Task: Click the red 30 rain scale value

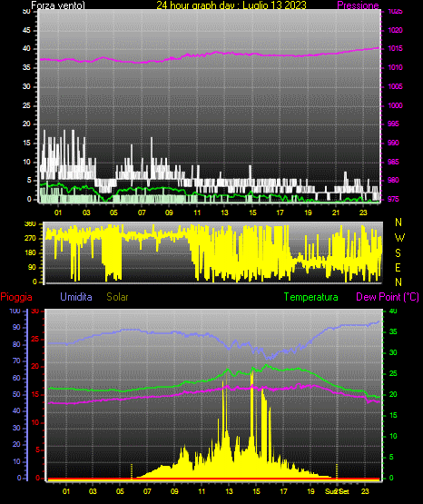Action: tap(35, 311)
